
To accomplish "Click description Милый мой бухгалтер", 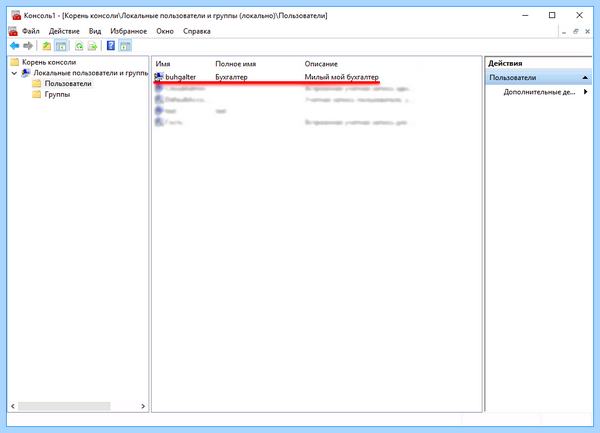I will [x=342, y=77].
